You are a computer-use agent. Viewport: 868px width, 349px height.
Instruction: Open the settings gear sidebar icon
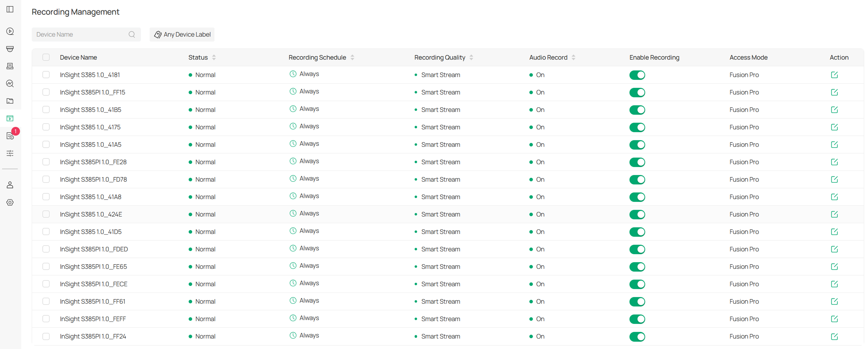[10, 202]
